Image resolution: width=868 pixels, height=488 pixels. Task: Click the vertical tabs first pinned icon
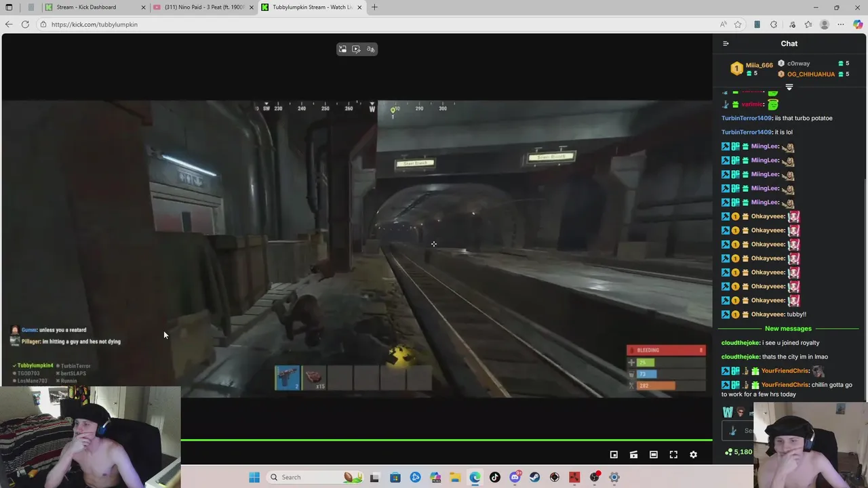[31, 7]
